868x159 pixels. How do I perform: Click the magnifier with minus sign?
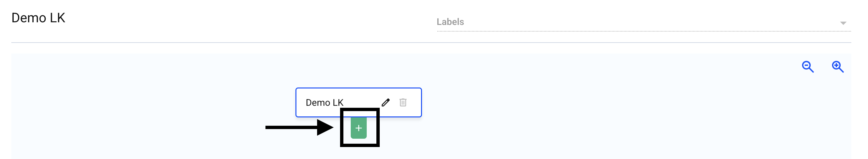(x=808, y=67)
